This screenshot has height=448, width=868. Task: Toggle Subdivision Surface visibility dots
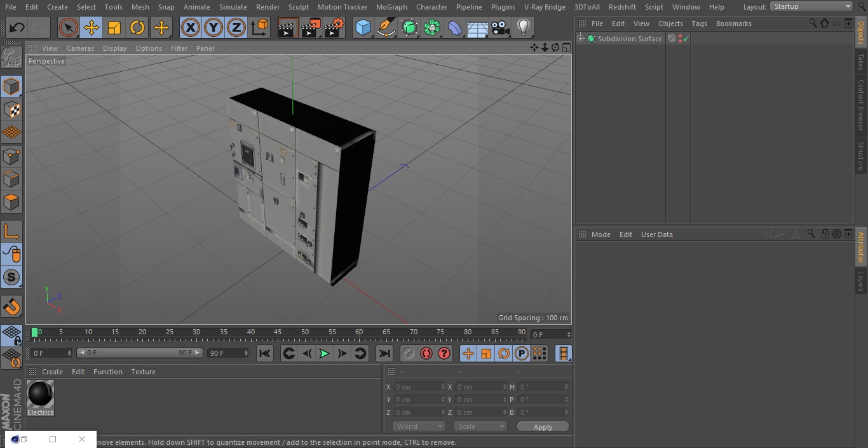click(680, 39)
